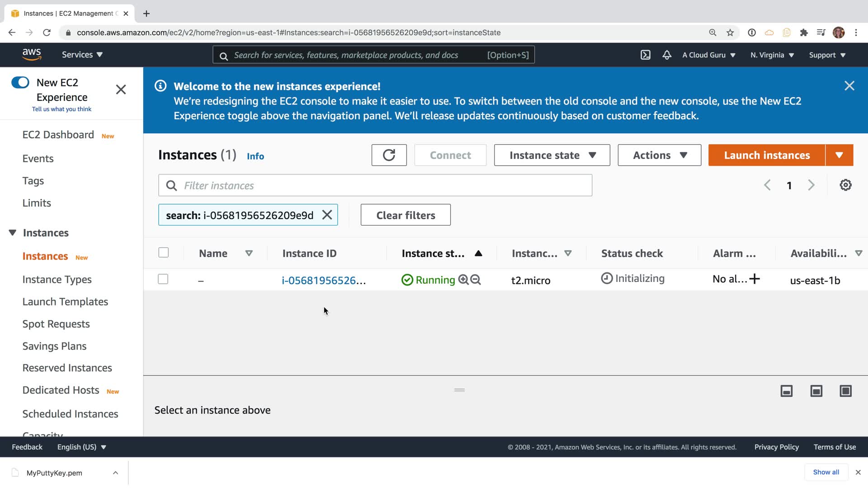Click the Clear filters button

pyautogui.click(x=406, y=215)
